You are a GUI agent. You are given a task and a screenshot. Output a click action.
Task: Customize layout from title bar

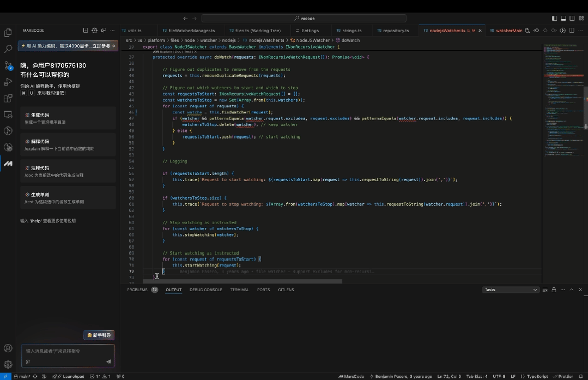click(581, 19)
